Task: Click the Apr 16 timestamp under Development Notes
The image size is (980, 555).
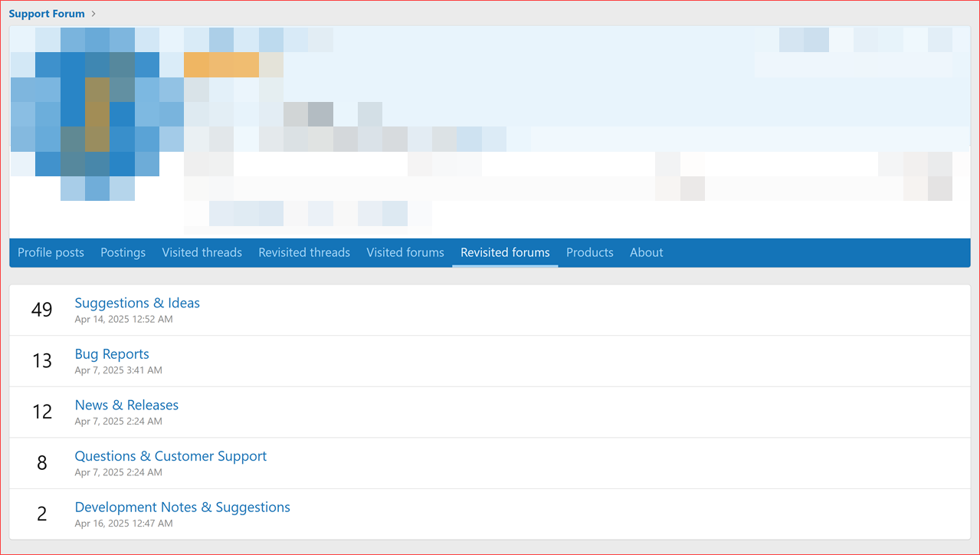Action: (123, 523)
